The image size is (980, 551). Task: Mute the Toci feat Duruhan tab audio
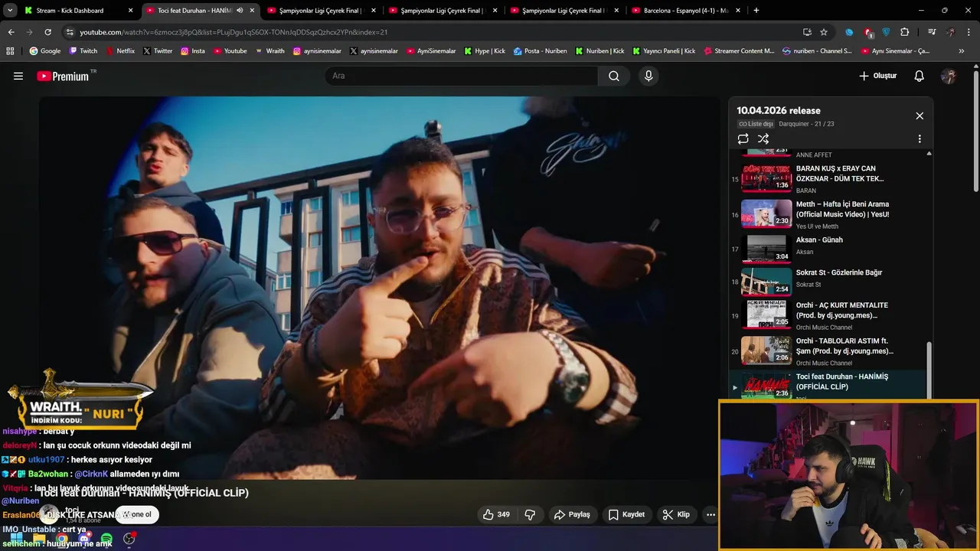(240, 11)
